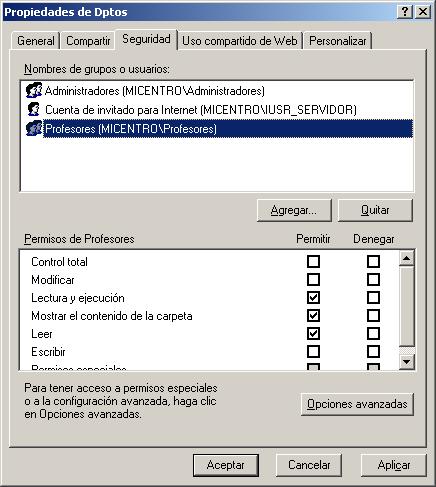Click the permissions list scroll up arrow
Screen dimensions: 436x487
pyautogui.click(x=406, y=258)
